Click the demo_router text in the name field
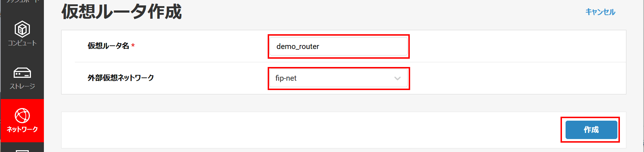 [298, 46]
